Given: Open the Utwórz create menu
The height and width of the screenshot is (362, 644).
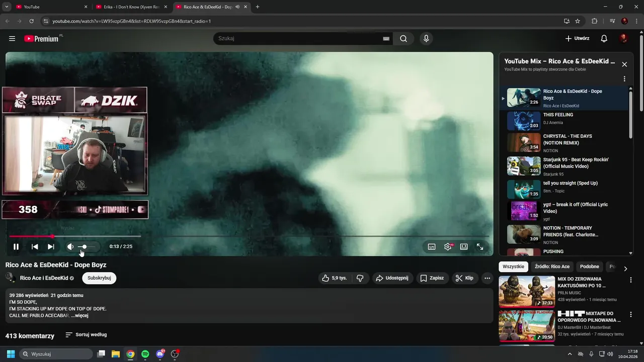Looking at the screenshot, I should click(577, 39).
